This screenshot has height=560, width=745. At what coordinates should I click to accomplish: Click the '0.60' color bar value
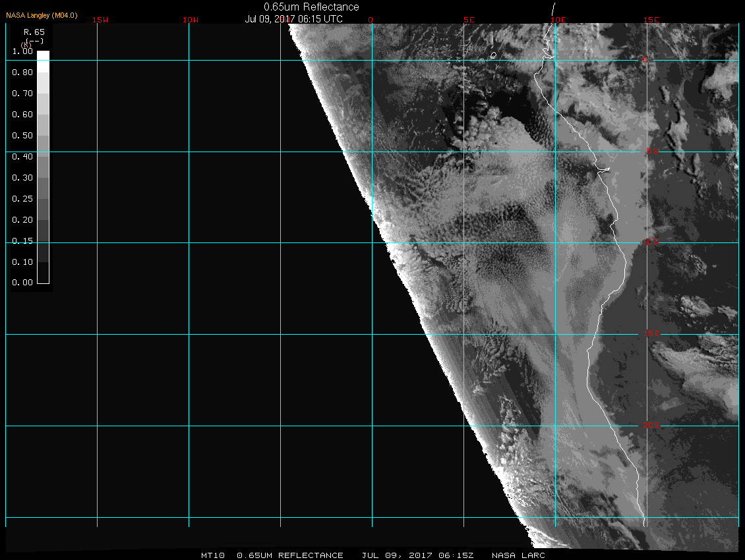(22, 115)
